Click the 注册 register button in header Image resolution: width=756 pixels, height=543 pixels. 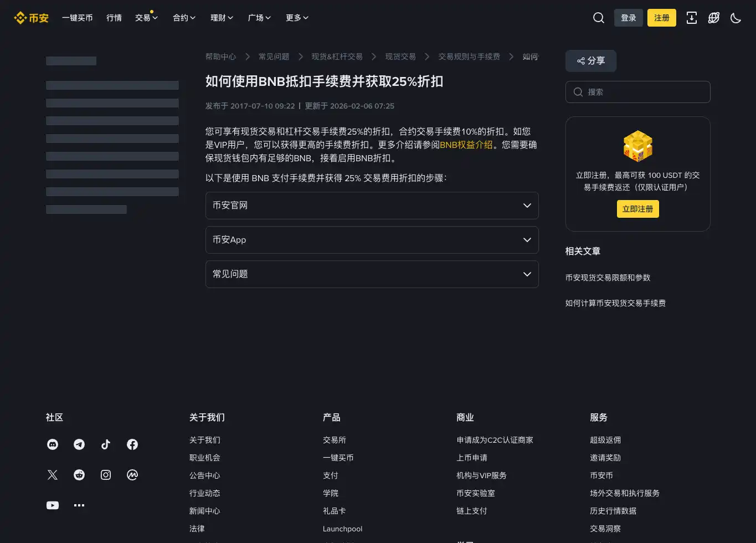662,18
